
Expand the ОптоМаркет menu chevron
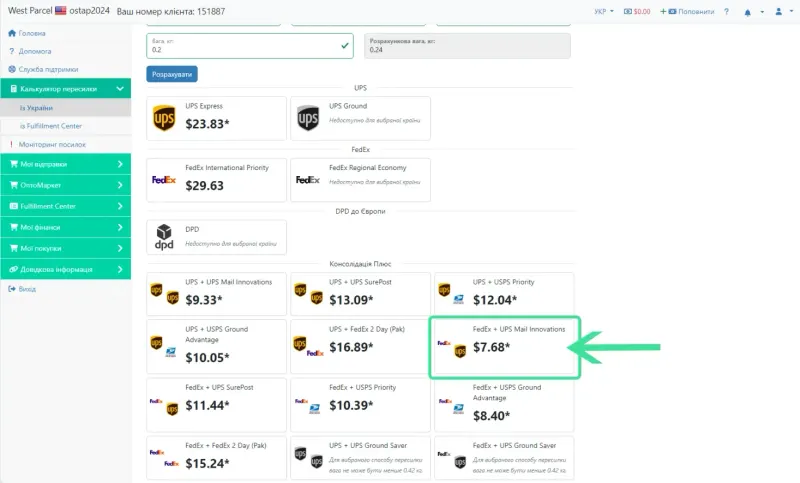[x=120, y=185]
